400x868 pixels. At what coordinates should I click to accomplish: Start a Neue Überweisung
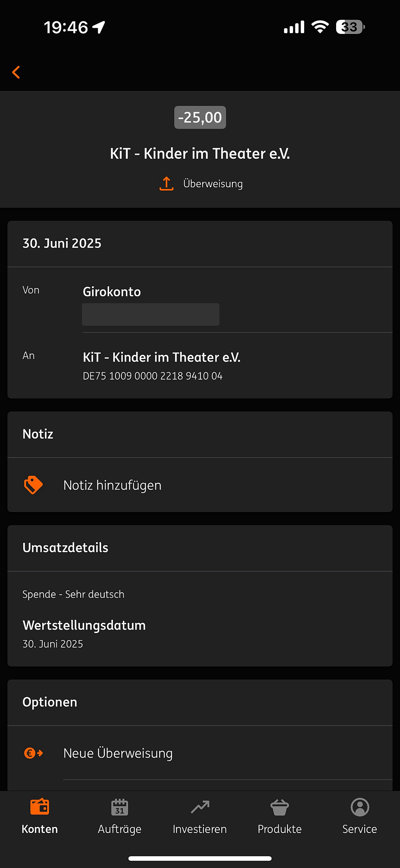coord(118,753)
